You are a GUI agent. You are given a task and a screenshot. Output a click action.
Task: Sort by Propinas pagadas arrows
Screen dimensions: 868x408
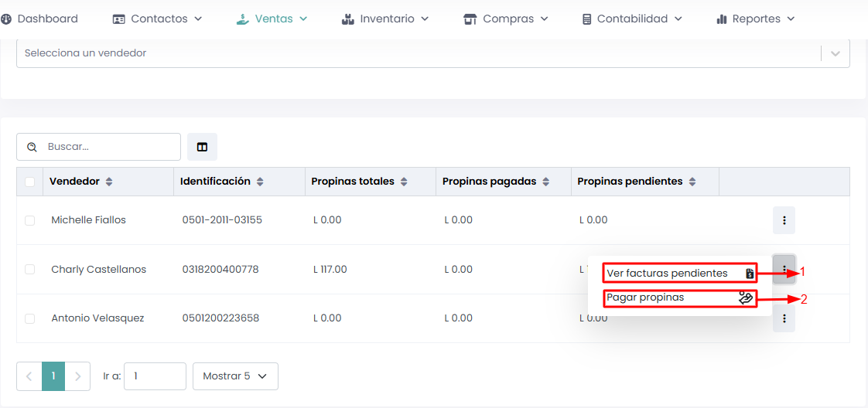[x=545, y=182]
